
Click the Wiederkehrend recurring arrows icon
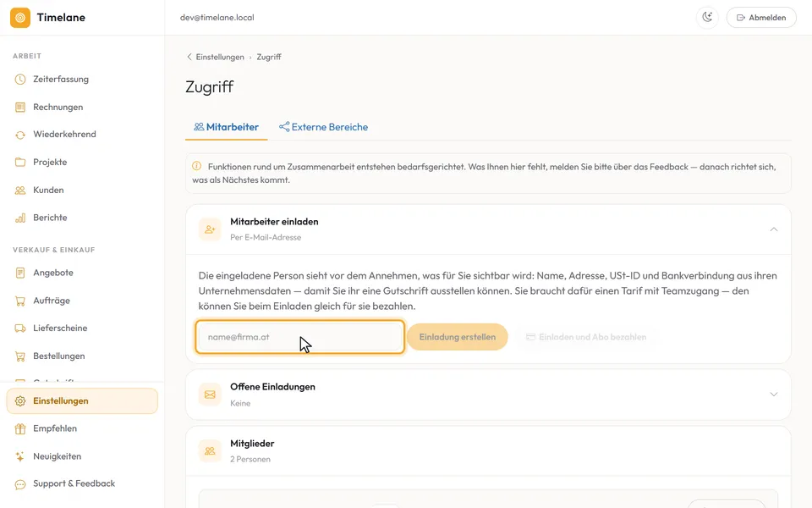point(20,135)
